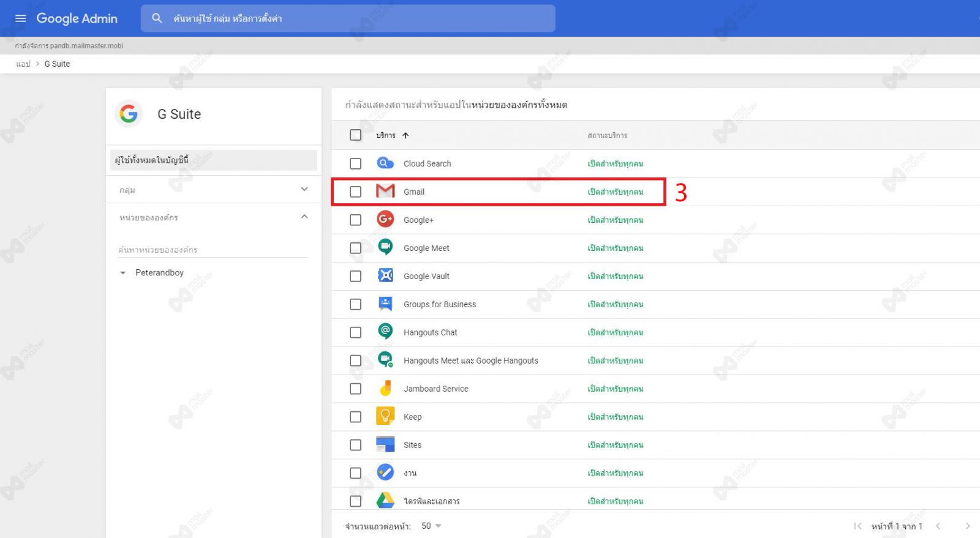
Task: Expand the Peterandboy tree arrow
Action: [123, 273]
